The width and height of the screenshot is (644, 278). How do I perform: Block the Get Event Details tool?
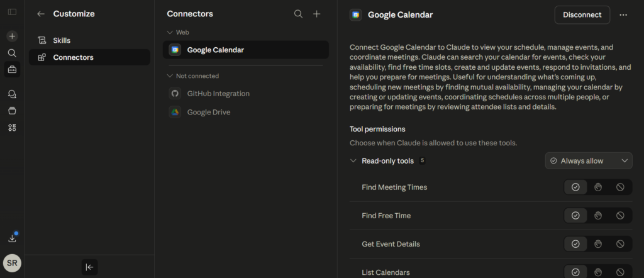click(x=620, y=244)
